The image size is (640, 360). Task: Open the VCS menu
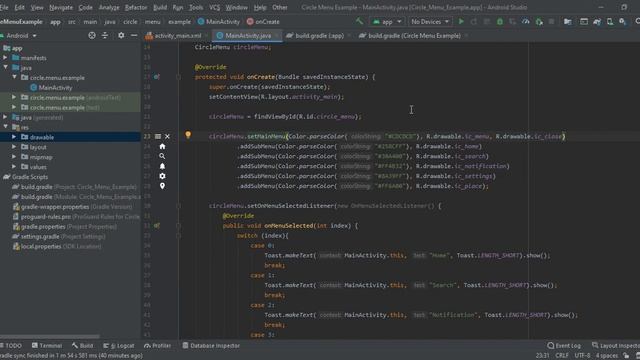point(214,7)
